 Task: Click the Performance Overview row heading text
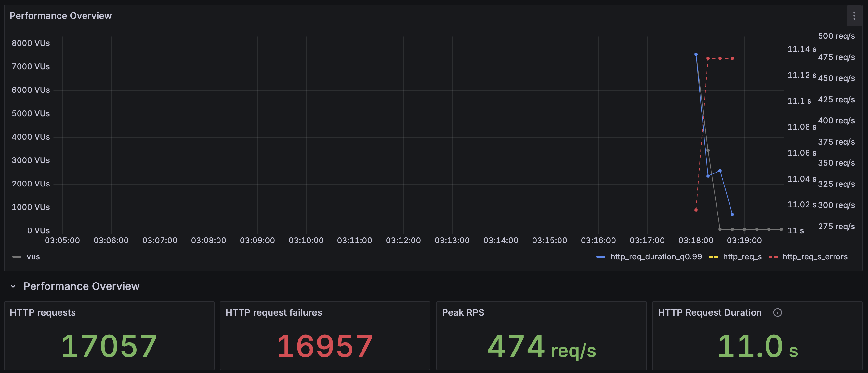pos(81,286)
